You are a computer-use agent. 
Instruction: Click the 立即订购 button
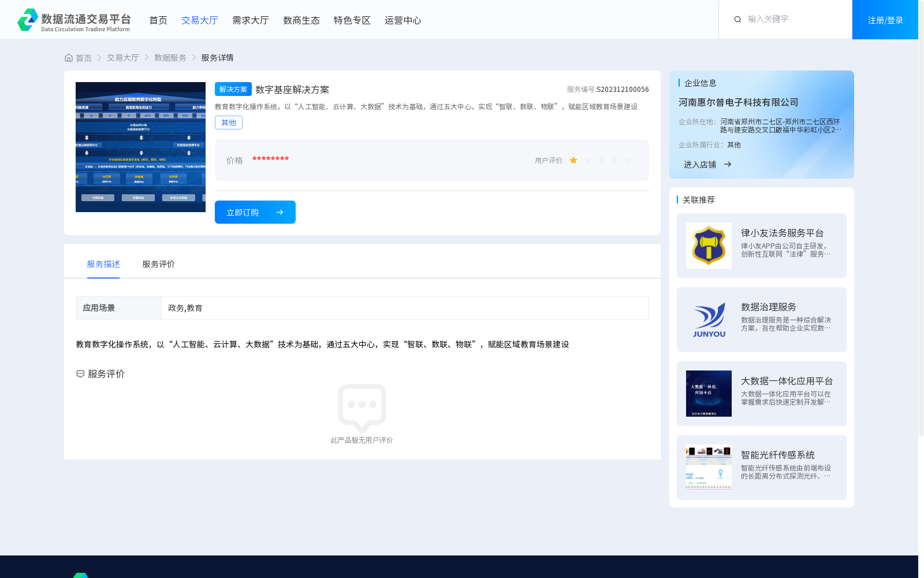255,212
